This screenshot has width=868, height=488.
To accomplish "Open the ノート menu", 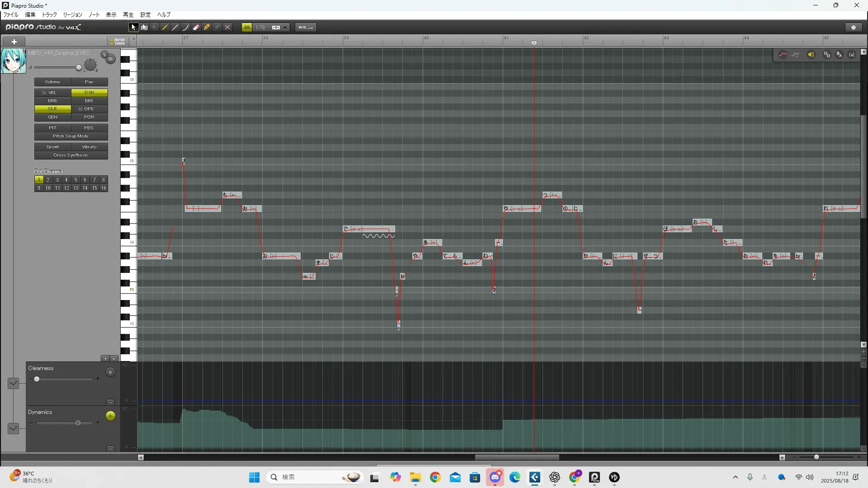I will click(94, 15).
